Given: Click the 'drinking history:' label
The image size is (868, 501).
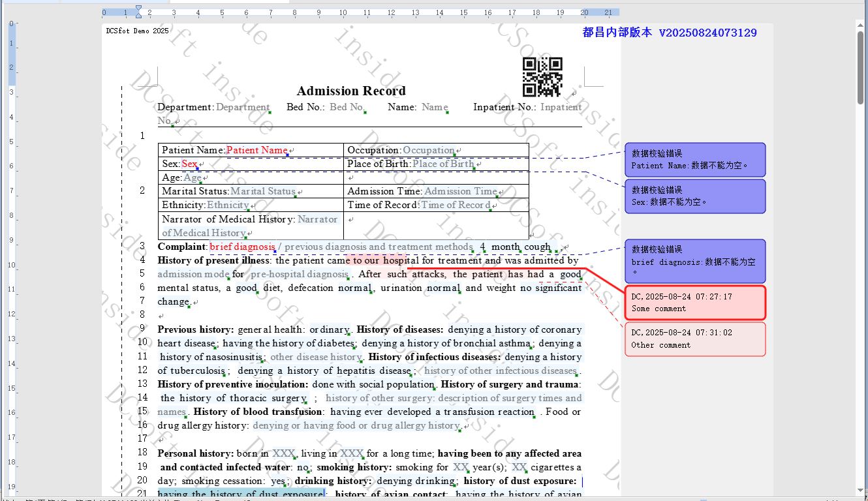Looking at the screenshot, I should tap(333, 481).
